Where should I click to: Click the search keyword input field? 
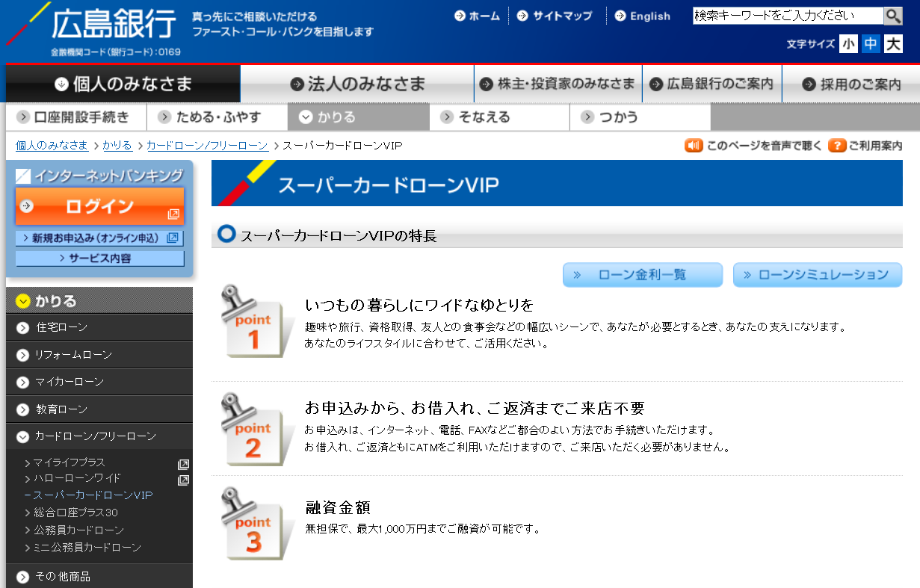(x=788, y=16)
